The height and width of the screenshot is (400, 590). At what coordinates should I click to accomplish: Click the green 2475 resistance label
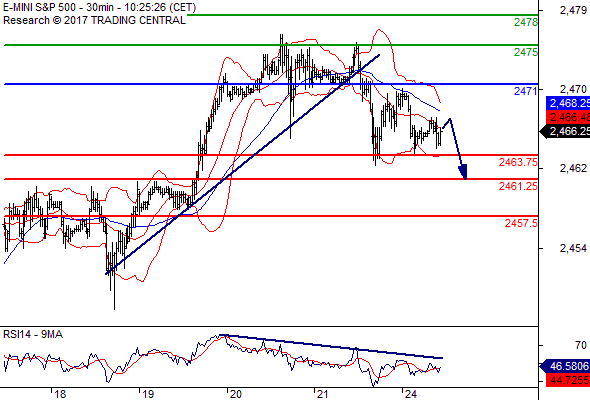coord(526,52)
